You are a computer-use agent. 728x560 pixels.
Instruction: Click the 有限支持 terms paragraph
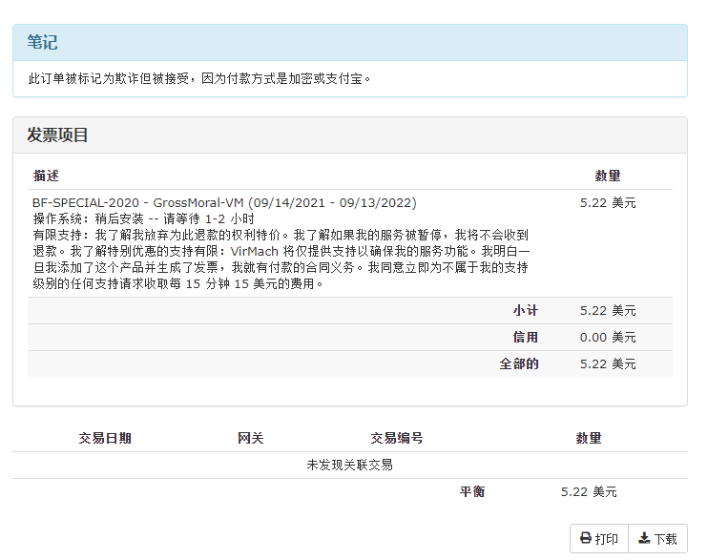click(x=279, y=258)
